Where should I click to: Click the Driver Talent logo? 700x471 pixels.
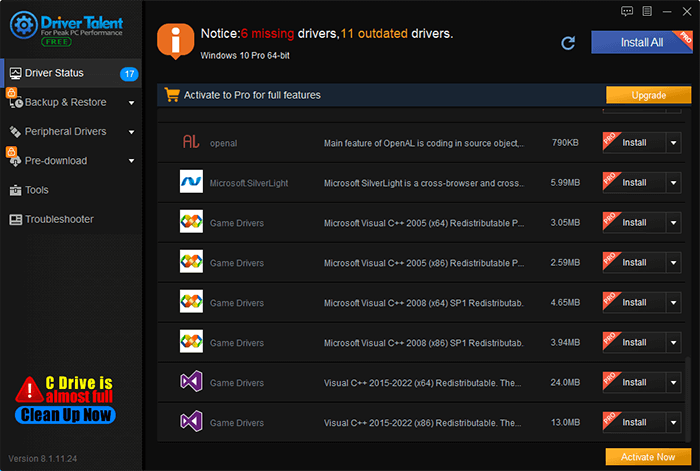[x=66, y=28]
